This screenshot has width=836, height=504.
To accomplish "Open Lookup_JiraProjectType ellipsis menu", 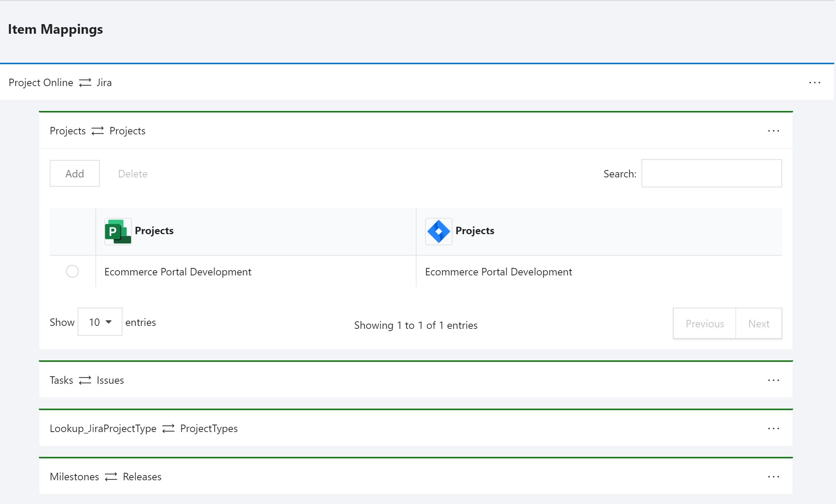I will [x=773, y=428].
